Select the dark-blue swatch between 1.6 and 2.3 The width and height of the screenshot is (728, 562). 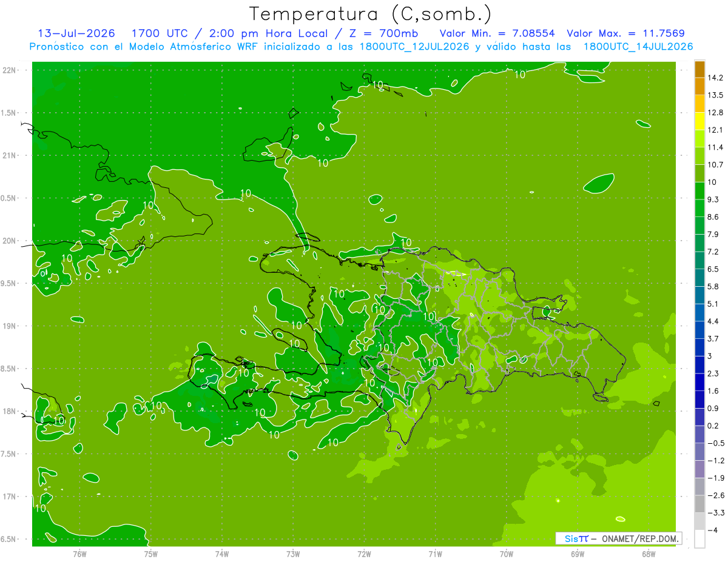(699, 382)
